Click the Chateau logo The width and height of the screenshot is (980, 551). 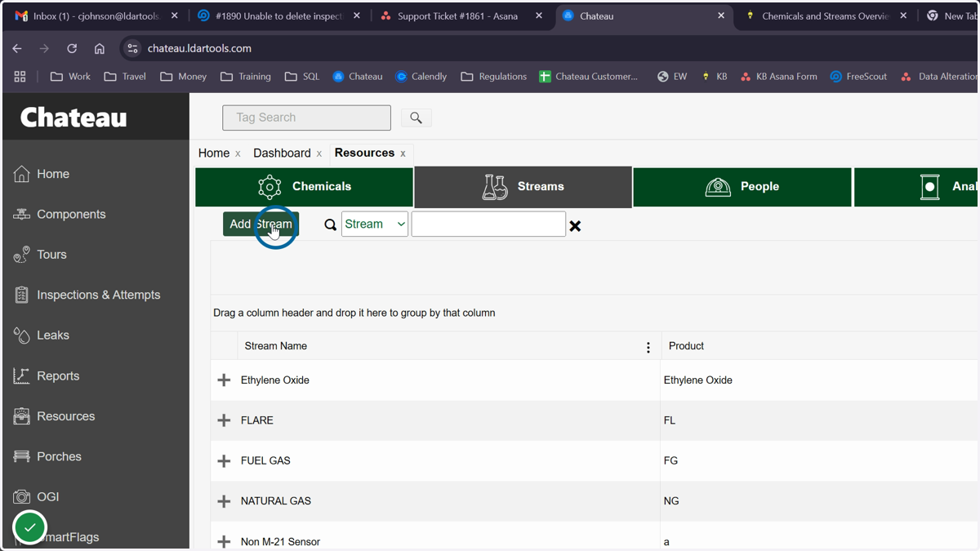click(x=73, y=118)
